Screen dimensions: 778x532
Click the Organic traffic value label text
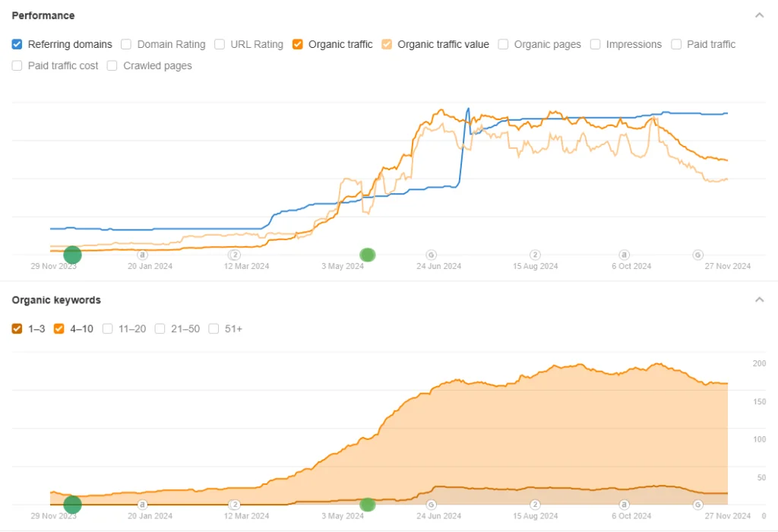(443, 44)
